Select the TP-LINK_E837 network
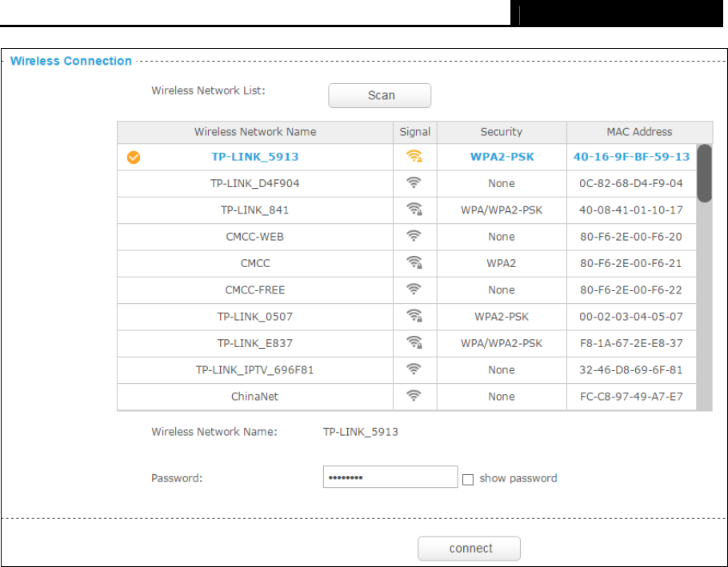 [255, 343]
